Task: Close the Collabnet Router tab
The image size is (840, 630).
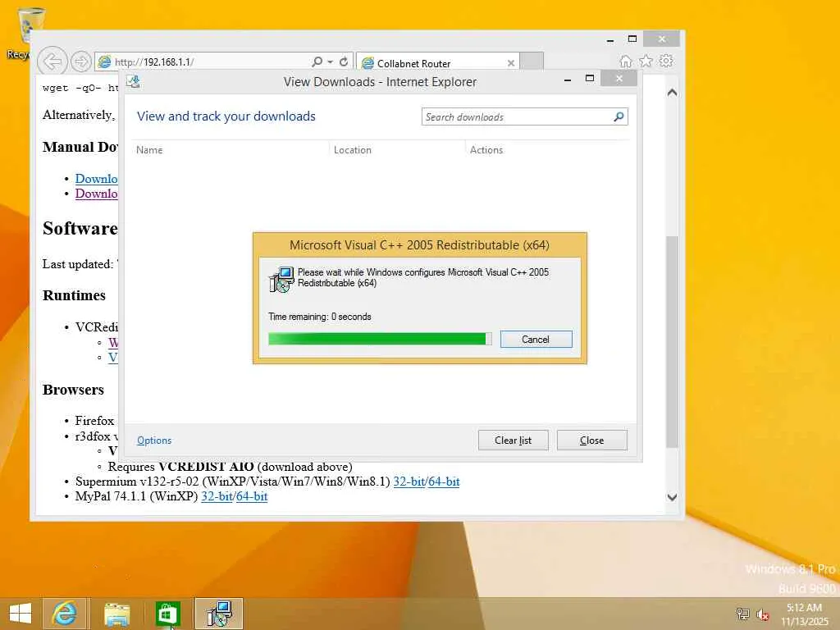Action: [510, 63]
